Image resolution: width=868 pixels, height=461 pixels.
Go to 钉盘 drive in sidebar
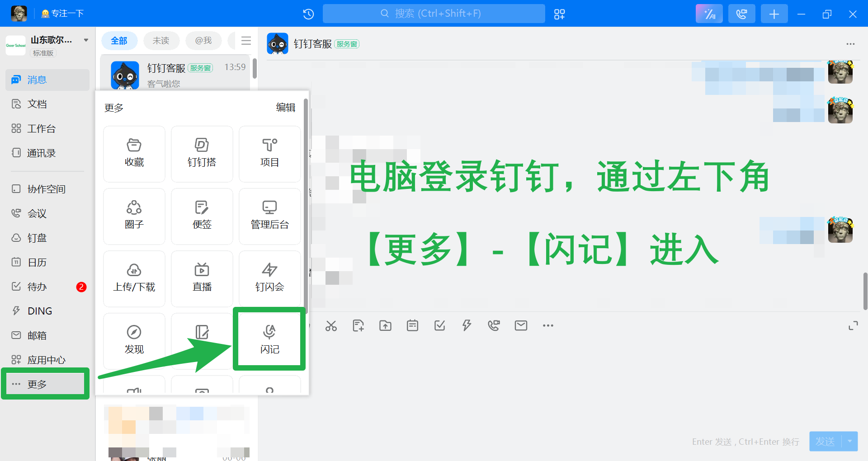click(47, 238)
